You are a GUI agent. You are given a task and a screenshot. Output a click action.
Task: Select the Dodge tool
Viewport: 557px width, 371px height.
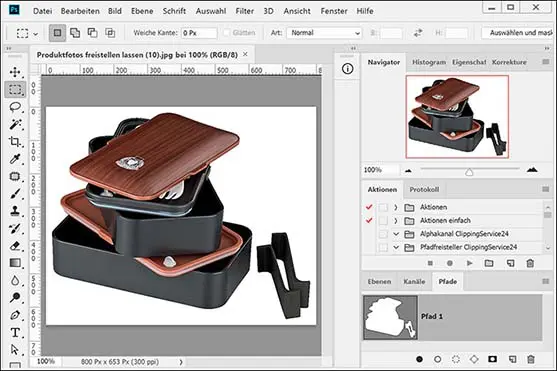click(x=15, y=297)
